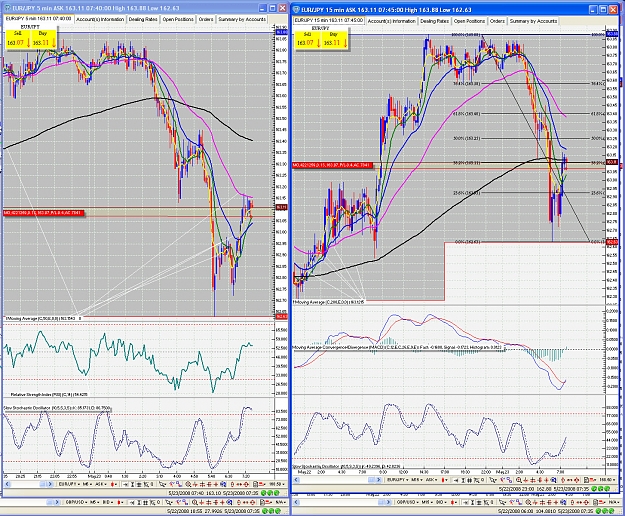This screenshot has height=516, width=625.
Task: Click the red circle target icon in 15 min toolbar
Action: point(577,480)
